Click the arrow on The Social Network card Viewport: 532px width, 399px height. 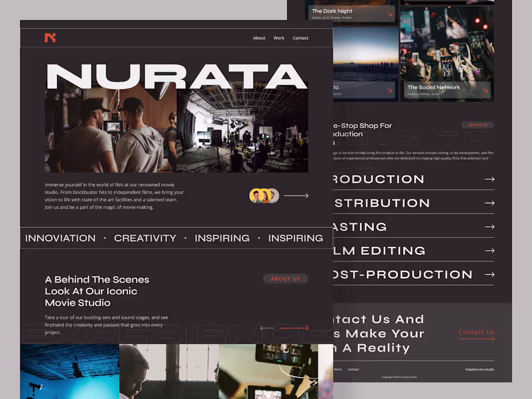pyautogui.click(x=485, y=89)
